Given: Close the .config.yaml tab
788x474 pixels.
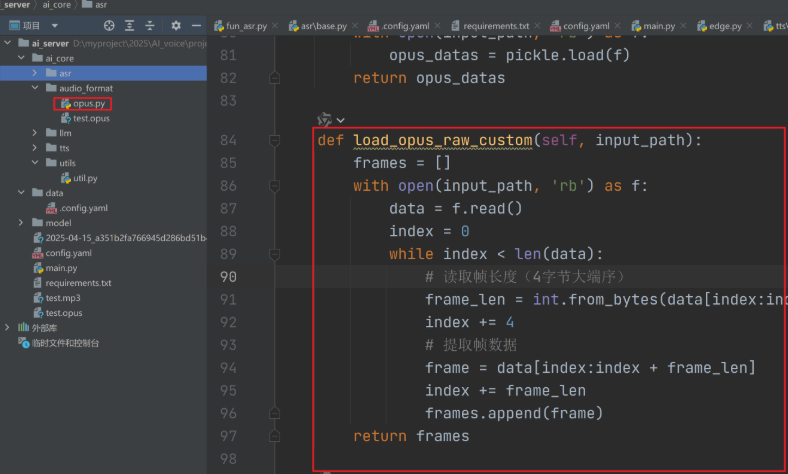Looking at the screenshot, I should 437,26.
